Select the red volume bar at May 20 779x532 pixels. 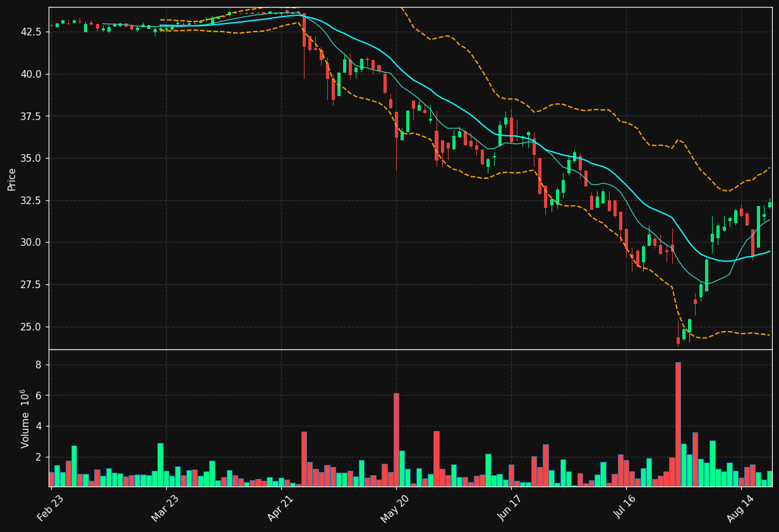396,440
